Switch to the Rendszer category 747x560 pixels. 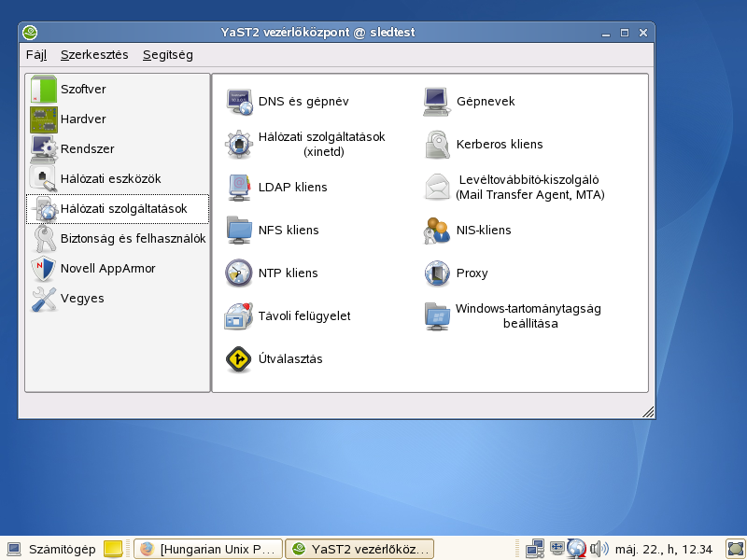click(118, 149)
